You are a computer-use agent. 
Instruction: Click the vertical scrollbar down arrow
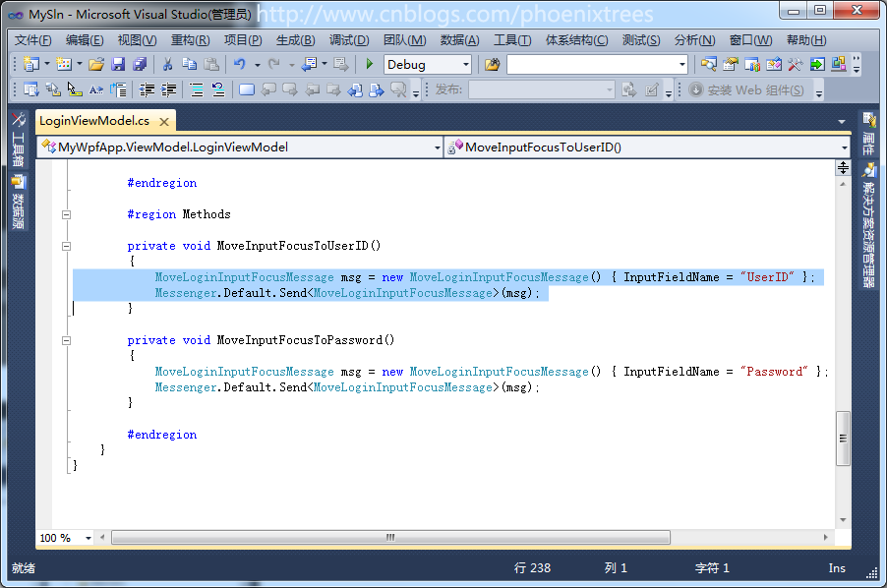(843, 519)
